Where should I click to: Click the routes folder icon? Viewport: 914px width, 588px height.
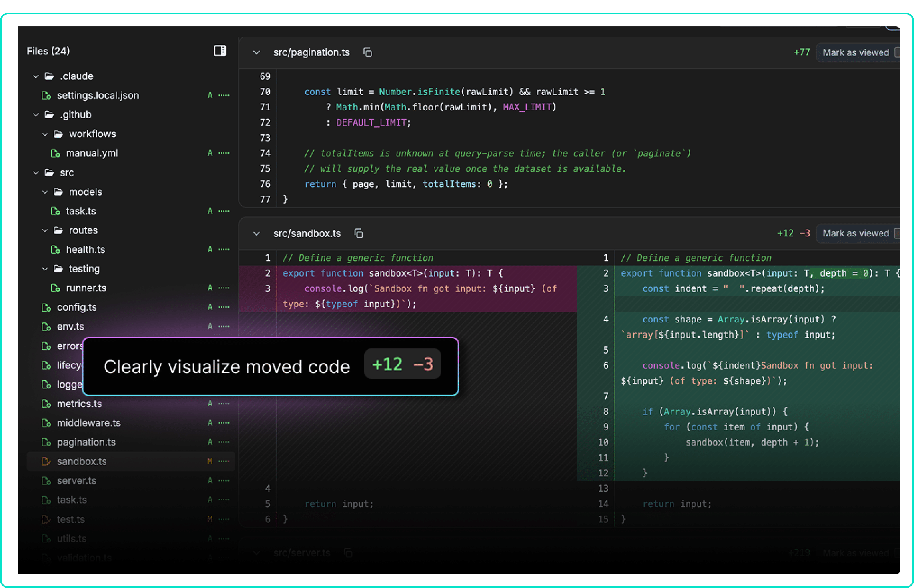58,230
